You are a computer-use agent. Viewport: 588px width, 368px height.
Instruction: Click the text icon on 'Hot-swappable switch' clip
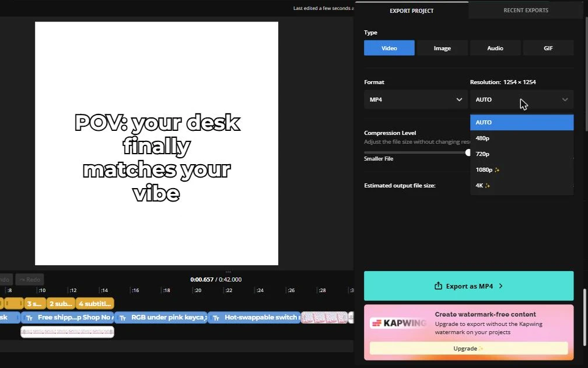pyautogui.click(x=216, y=318)
